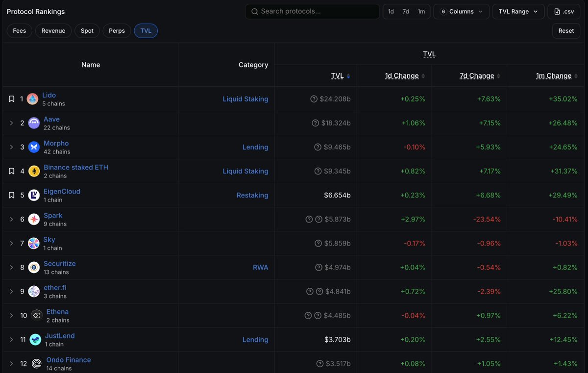Screen dimensions: 588x373
Task: Expand the Morpho row
Action: (x=12, y=147)
